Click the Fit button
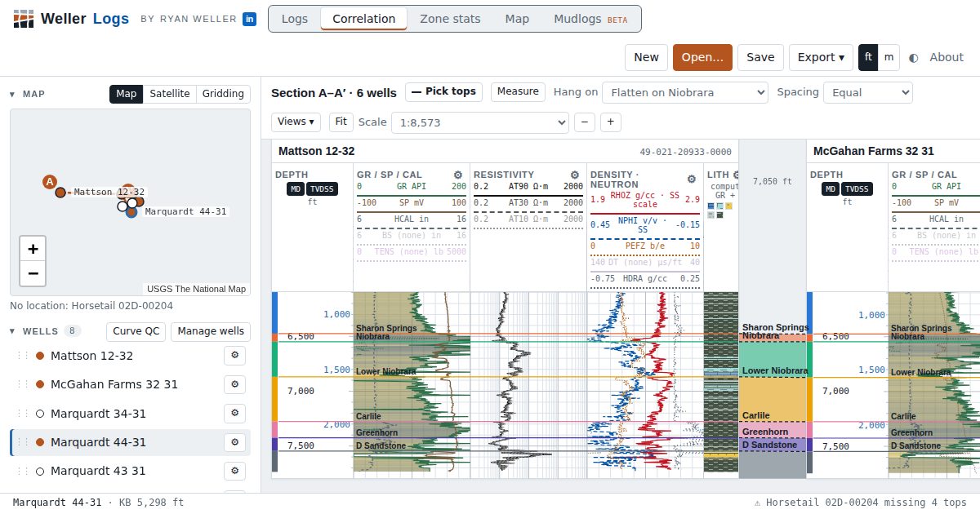This screenshot has height=514, width=980. click(x=341, y=122)
